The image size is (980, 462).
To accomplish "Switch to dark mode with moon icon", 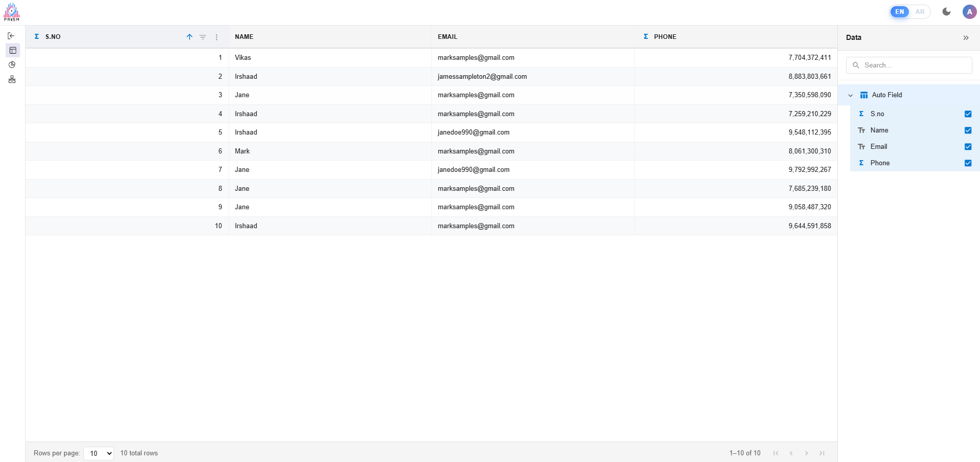I will 946,12.
